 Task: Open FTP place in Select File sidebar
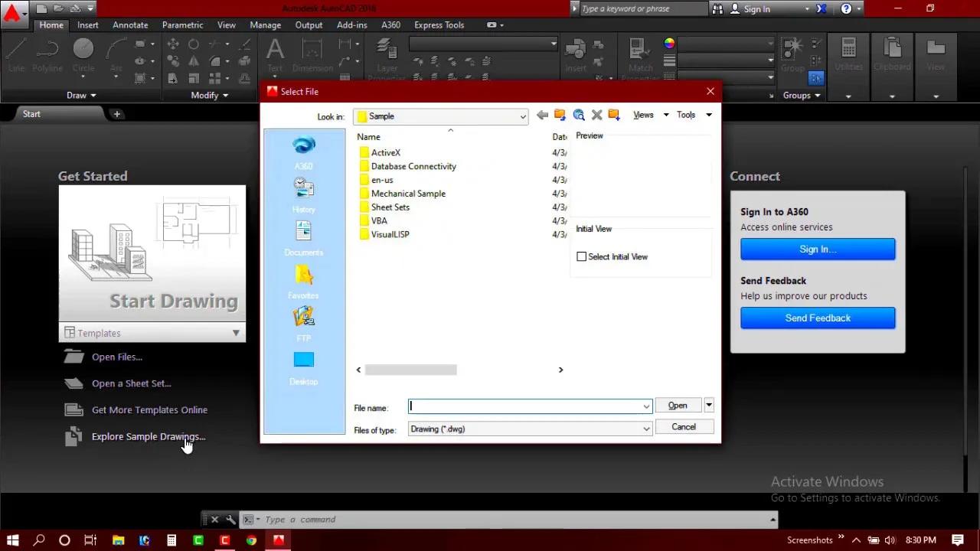[x=303, y=324]
